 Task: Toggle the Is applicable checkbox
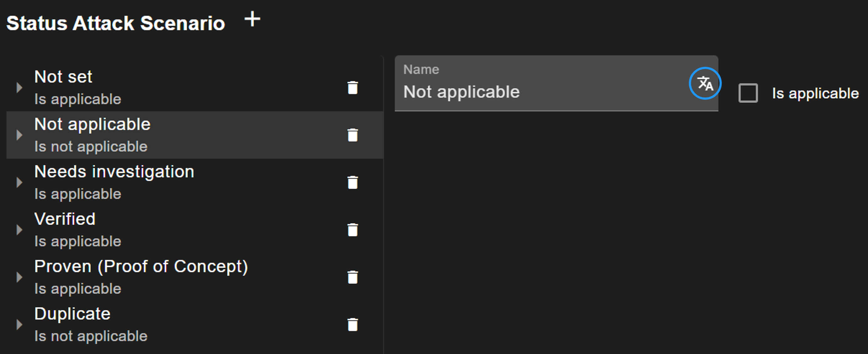[748, 93]
